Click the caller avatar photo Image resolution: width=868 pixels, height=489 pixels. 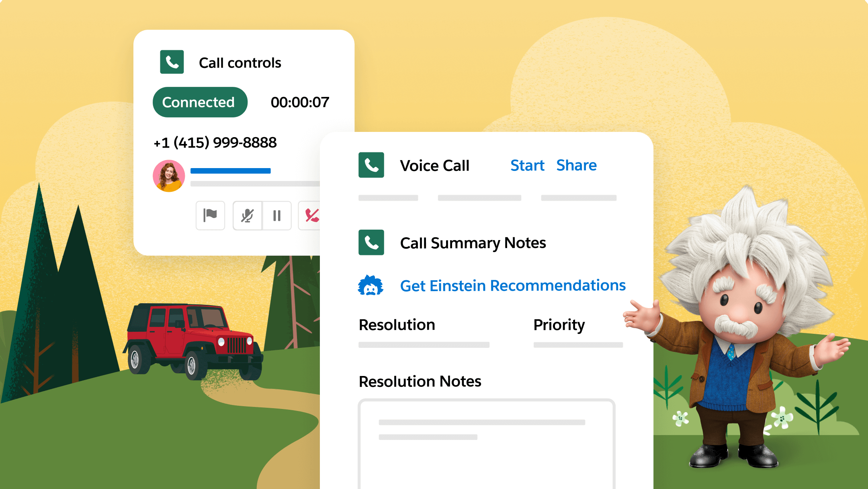click(169, 176)
